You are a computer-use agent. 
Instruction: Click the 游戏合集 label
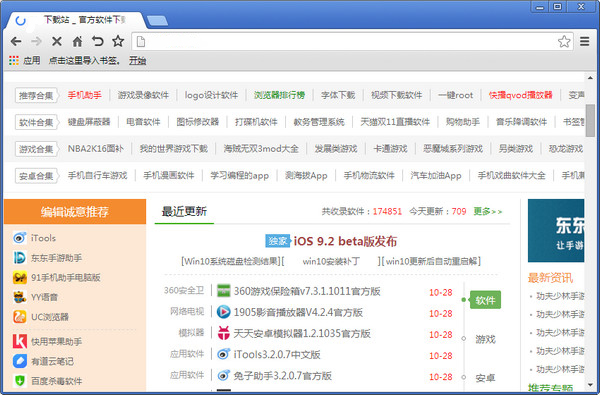click(36, 149)
